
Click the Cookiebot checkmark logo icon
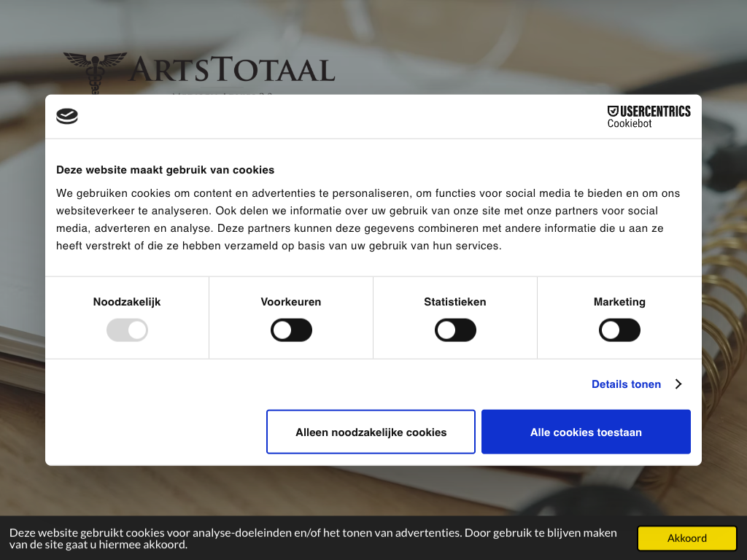66,116
